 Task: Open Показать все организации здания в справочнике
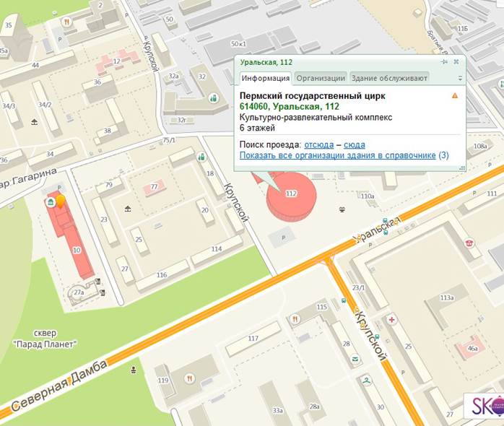[x=338, y=156]
